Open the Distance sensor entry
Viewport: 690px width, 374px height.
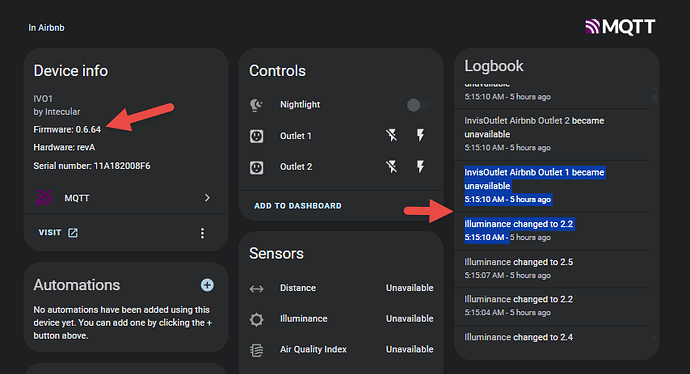341,288
